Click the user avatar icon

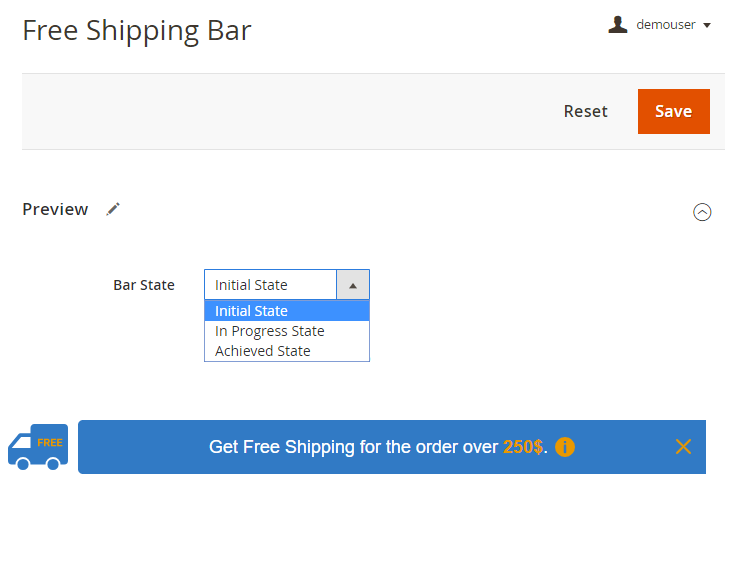pos(618,25)
